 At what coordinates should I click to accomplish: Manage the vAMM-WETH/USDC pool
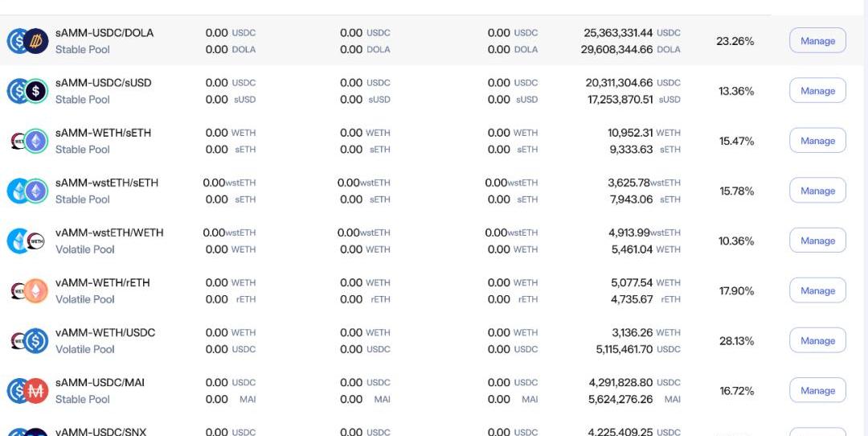pyautogui.click(x=817, y=340)
